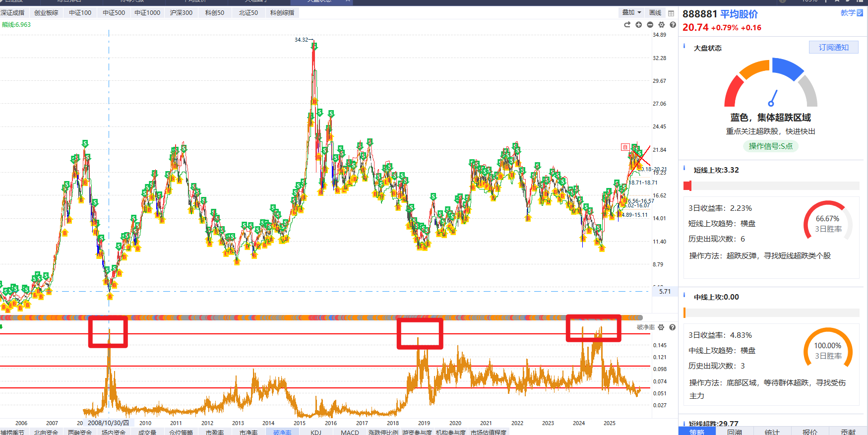
Task: Zoom in the chart with the plus icon
Action: pos(638,25)
